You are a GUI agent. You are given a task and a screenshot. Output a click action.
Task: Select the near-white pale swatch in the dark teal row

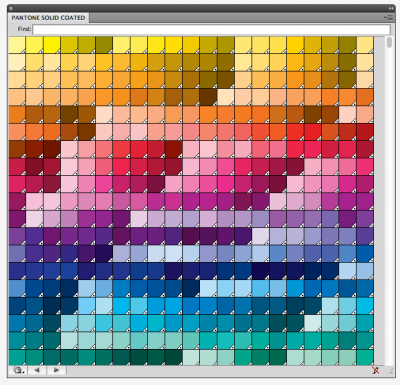(313, 323)
